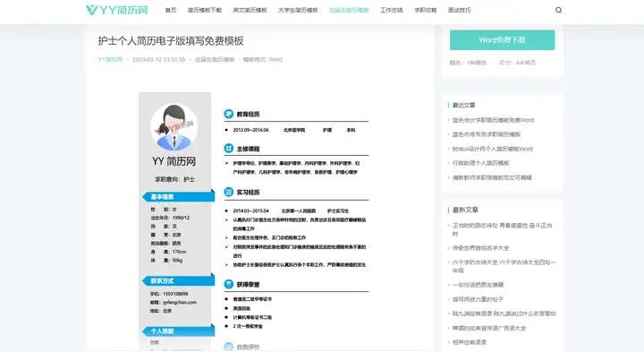This screenshot has height=352, width=644.
Task: Open the 简历模板下载 nav item
Action: coord(205,10)
